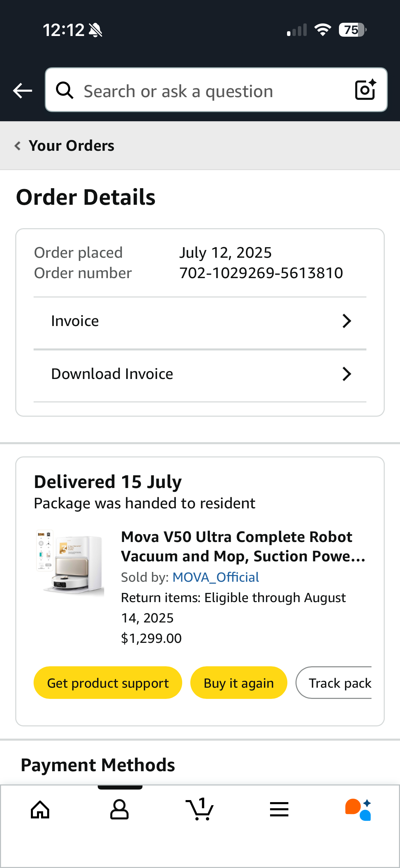This screenshot has width=400, height=868.
Task: Open the shopping cart icon
Action: tap(200, 810)
